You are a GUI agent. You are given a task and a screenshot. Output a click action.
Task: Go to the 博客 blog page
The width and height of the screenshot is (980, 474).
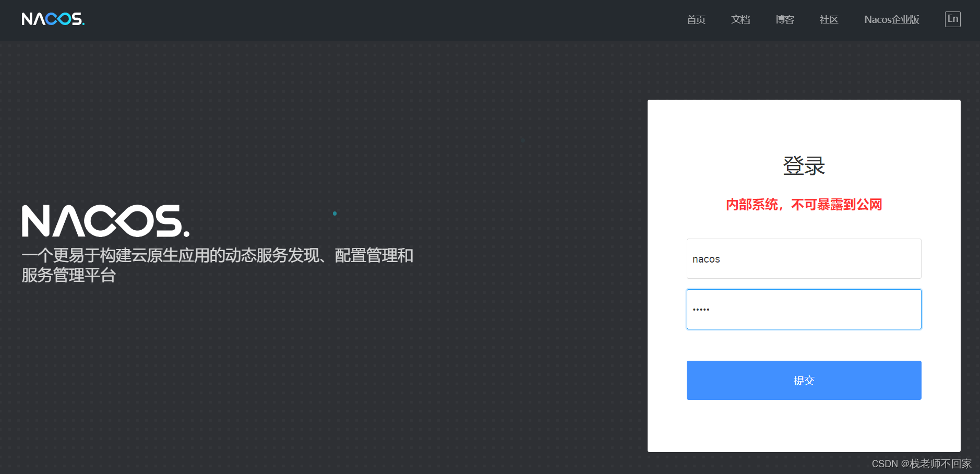[x=784, y=20]
